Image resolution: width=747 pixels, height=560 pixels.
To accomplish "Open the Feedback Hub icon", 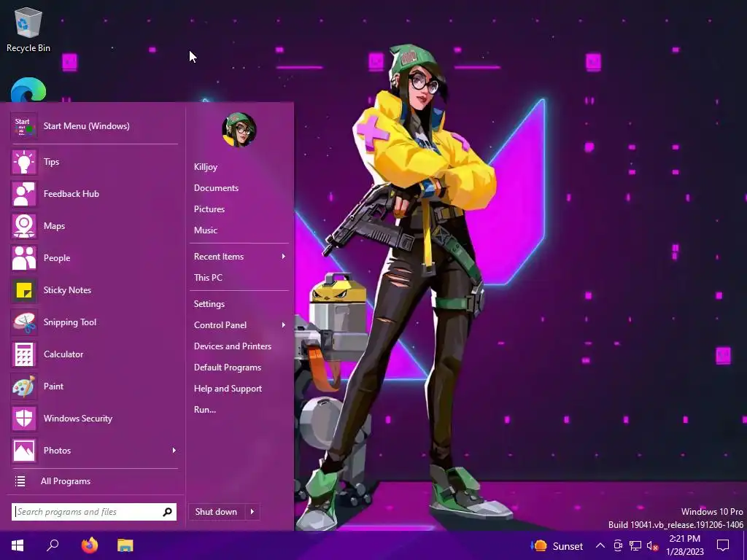I will coord(24,194).
